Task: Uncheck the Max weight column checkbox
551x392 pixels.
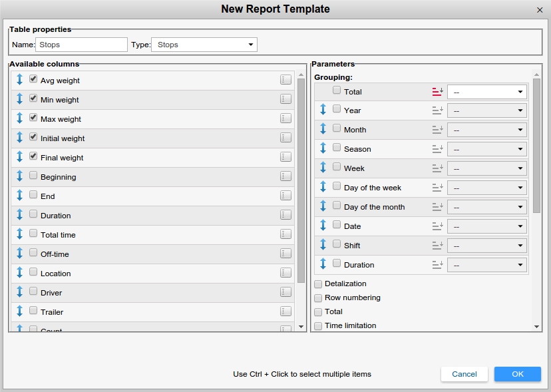Action: point(33,118)
